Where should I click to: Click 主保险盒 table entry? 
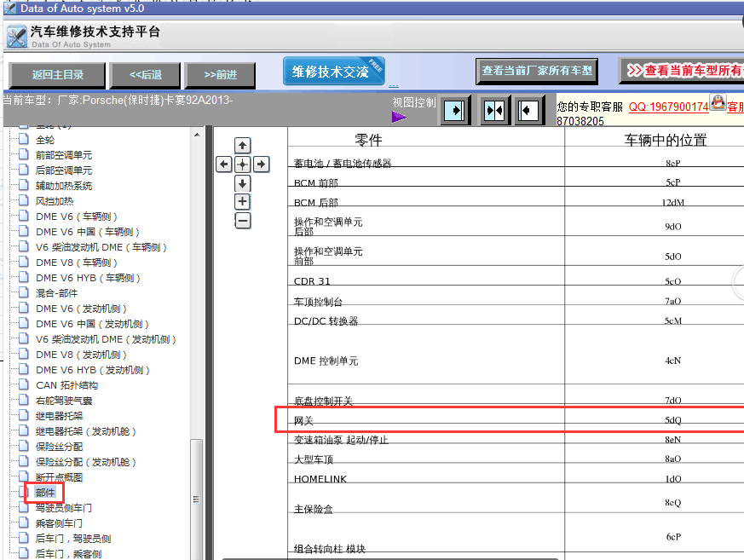point(313,509)
